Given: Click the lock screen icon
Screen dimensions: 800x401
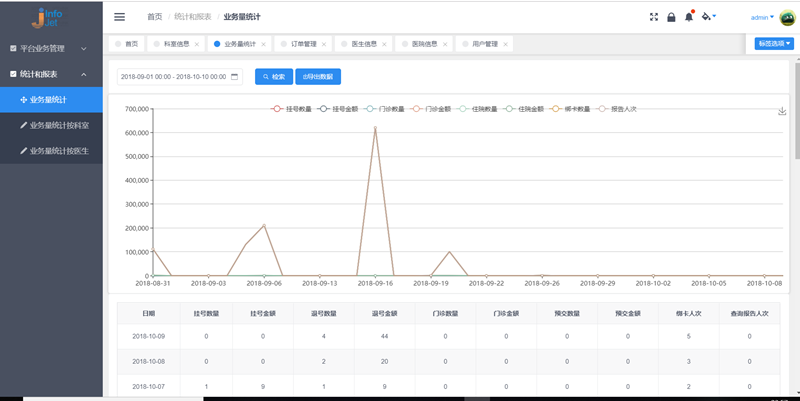Looking at the screenshot, I should coord(671,17).
